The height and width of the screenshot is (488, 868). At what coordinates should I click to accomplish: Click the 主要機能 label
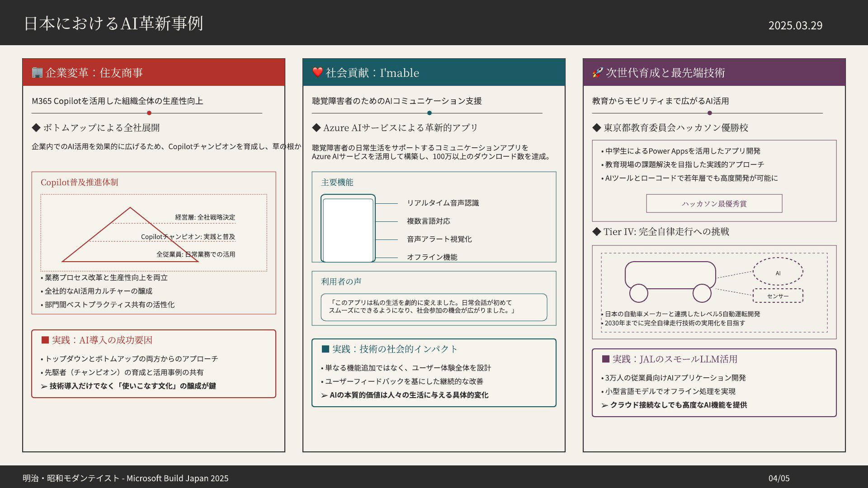pyautogui.click(x=337, y=182)
